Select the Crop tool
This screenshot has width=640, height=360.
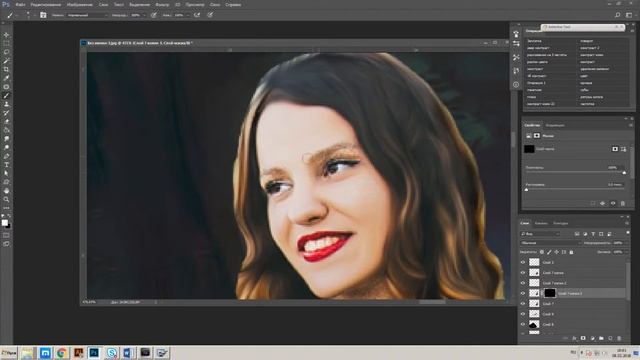coord(6,69)
